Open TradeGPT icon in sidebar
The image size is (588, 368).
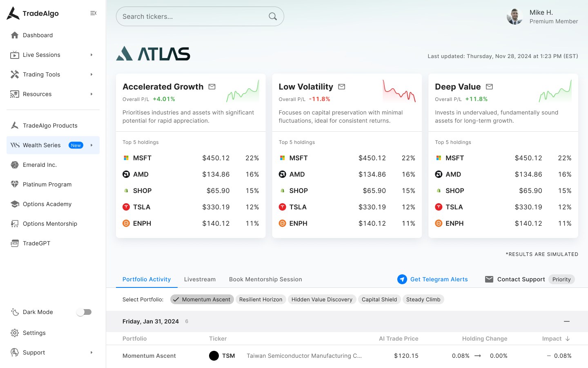point(15,243)
